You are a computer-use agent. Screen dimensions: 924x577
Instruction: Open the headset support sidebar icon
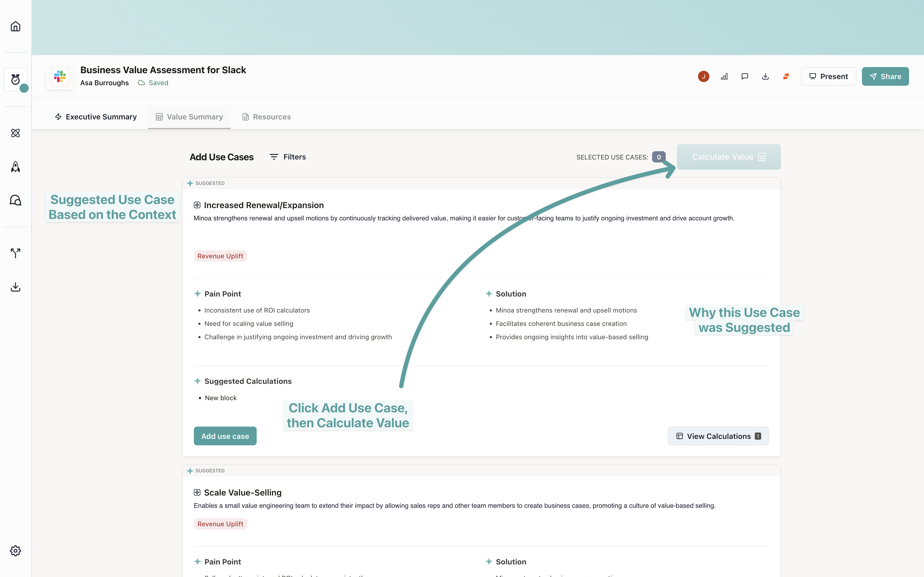coord(15,200)
